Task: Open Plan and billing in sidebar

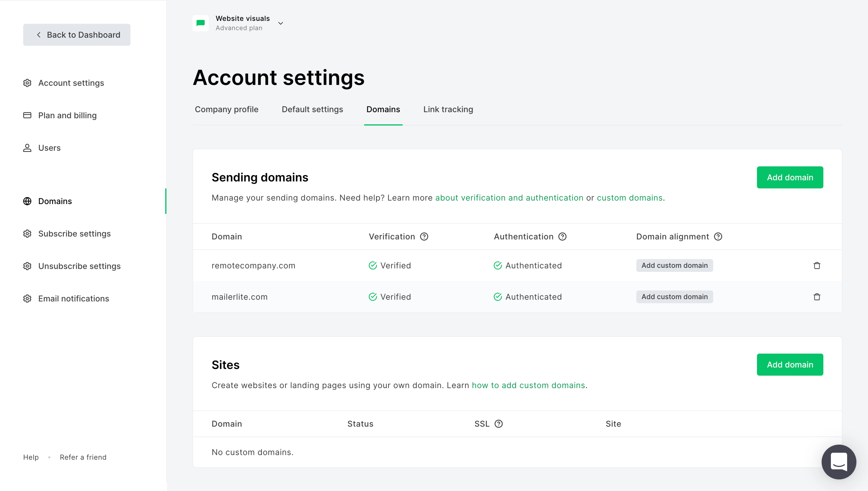Action: pyautogui.click(x=67, y=115)
